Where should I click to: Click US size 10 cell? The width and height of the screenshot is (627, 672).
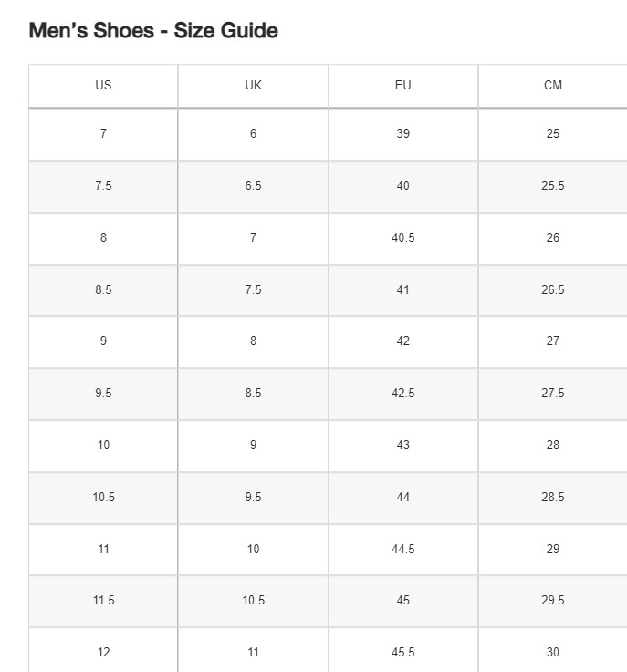(x=103, y=445)
